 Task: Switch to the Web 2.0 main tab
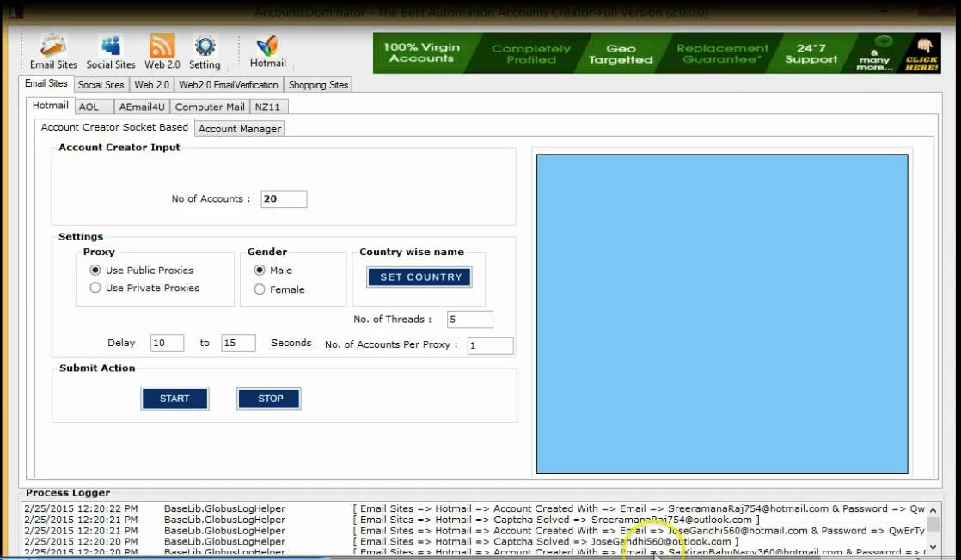[151, 85]
